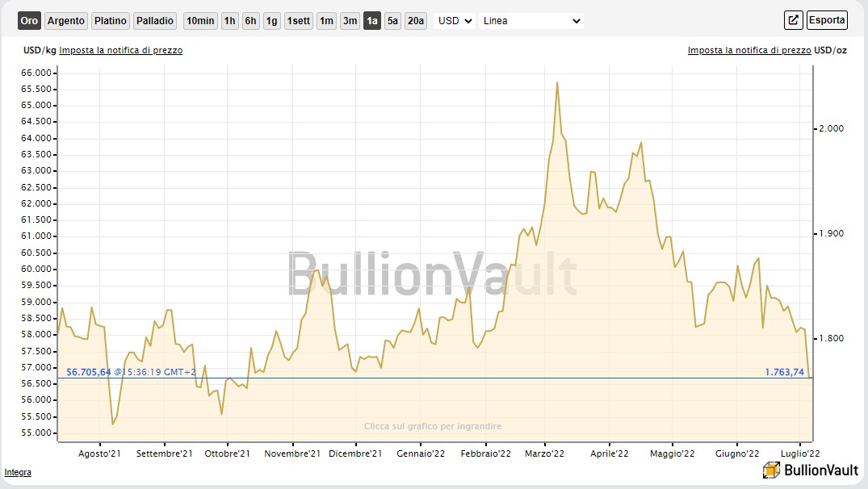Switch to the Argento metal tab
Screen dimensions: 868x489
66,21
